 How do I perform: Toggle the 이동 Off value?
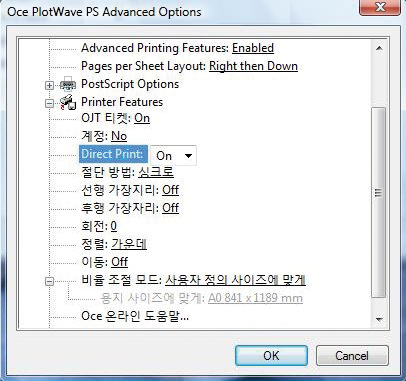119,262
